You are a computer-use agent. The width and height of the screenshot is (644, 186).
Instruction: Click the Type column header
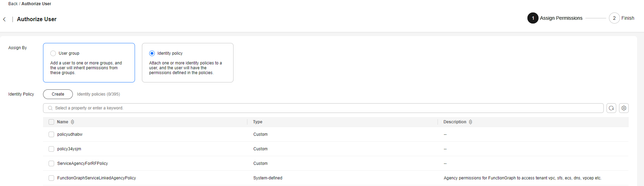click(x=257, y=122)
